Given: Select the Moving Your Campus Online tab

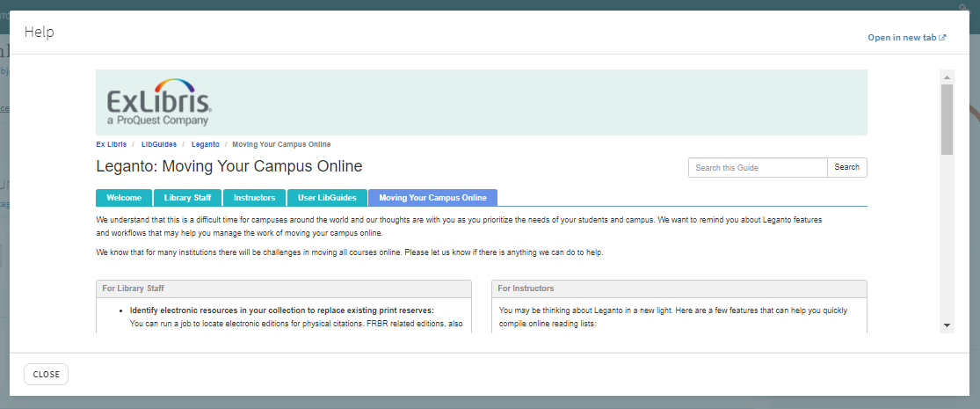Looking at the screenshot, I should [x=432, y=198].
